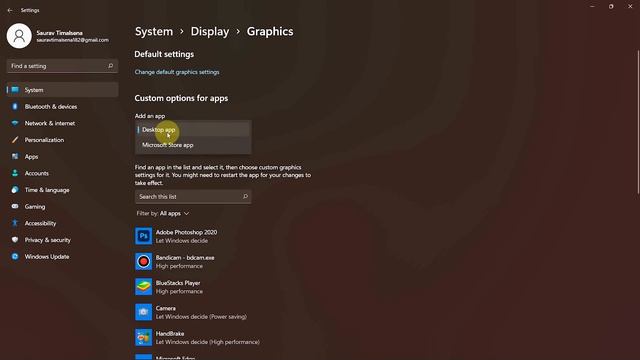
Task: Select Bandicam - bdcam.exe entry text
Action: 185,258
